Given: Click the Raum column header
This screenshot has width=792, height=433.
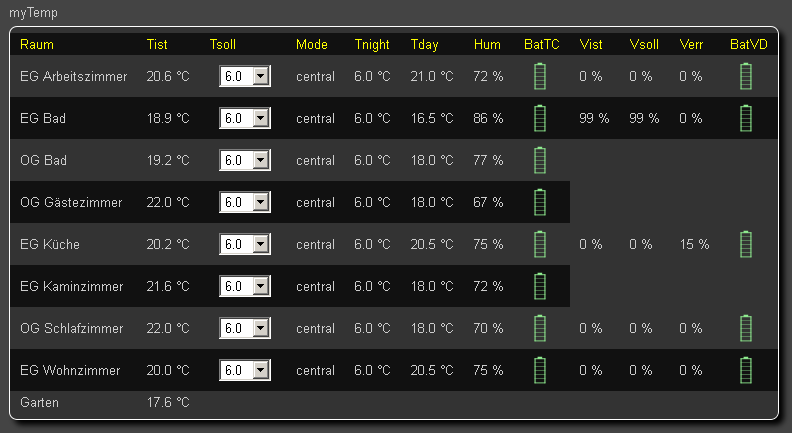Looking at the screenshot, I should pos(37,45).
